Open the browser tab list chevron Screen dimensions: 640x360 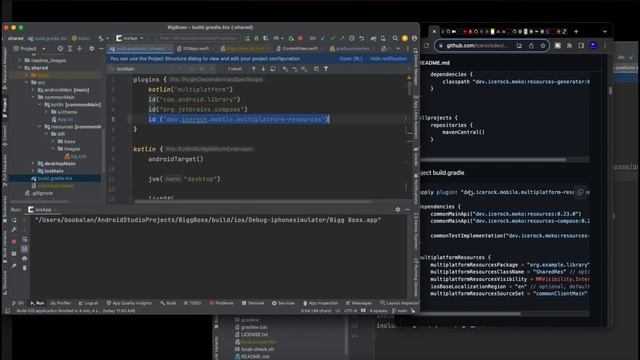pos(605,31)
